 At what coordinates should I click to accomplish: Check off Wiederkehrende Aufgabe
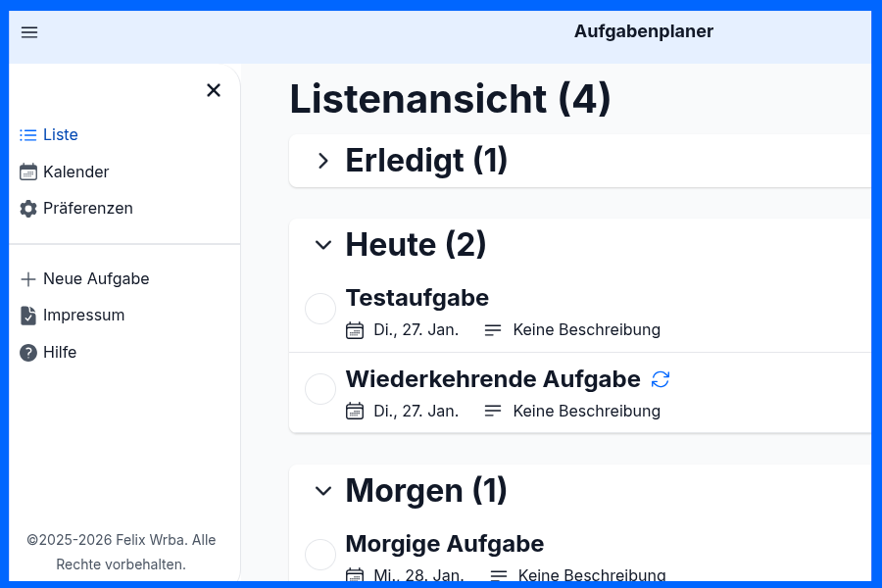pyautogui.click(x=319, y=389)
